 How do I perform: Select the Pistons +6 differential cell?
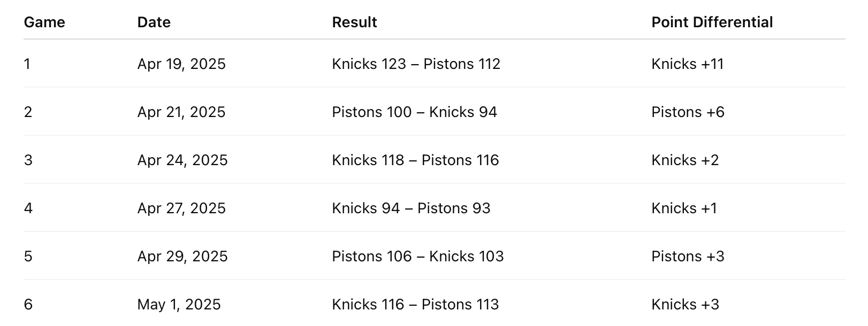click(x=688, y=112)
